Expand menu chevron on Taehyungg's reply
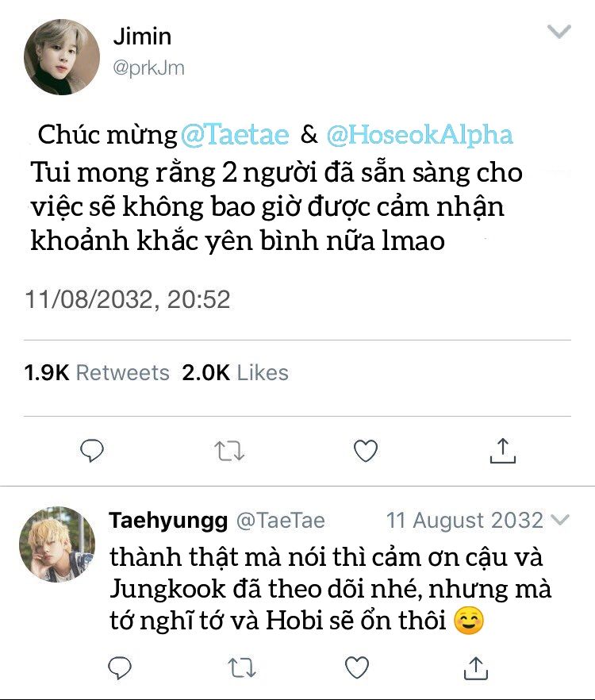This screenshot has width=595, height=700. tap(560, 520)
